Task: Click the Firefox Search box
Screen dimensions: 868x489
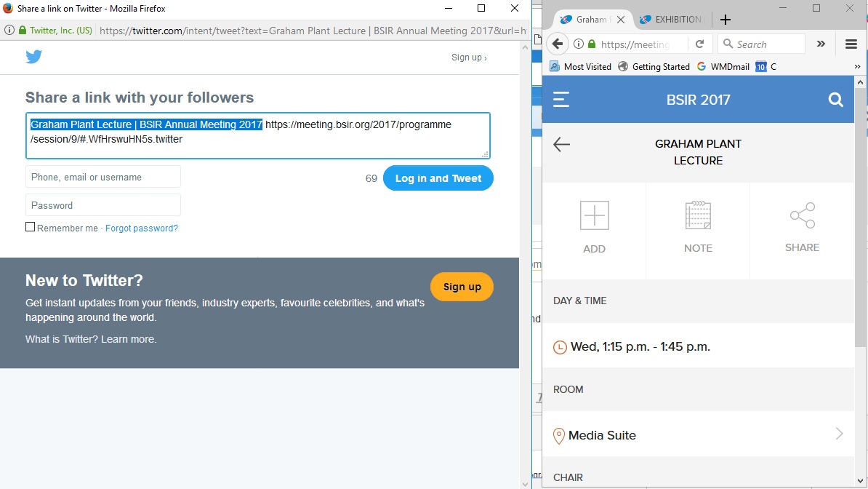Action: (761, 44)
